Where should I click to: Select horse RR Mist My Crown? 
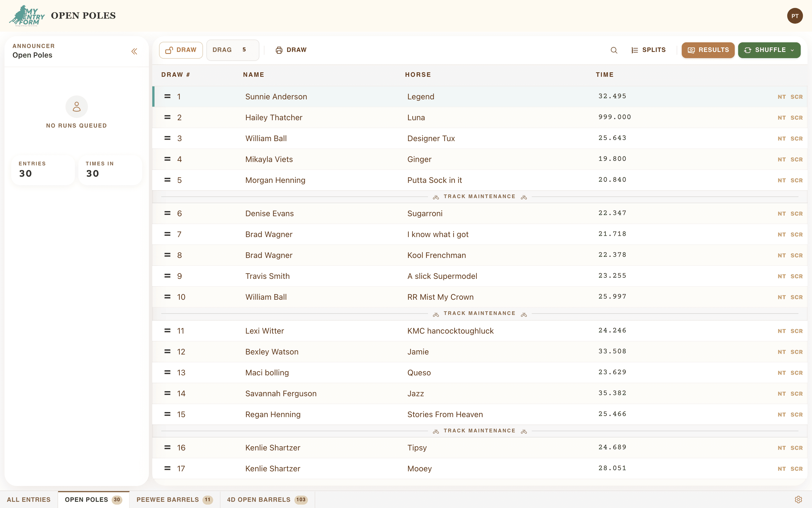(x=440, y=297)
